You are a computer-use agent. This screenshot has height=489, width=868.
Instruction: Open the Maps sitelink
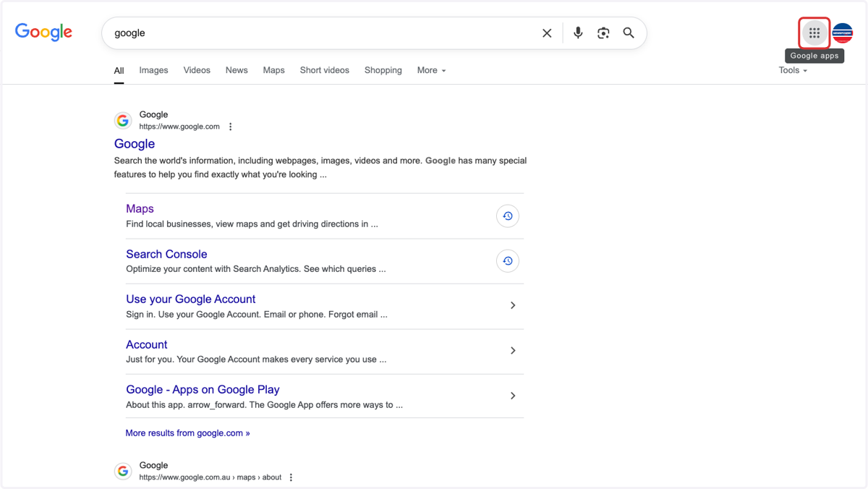click(x=140, y=208)
